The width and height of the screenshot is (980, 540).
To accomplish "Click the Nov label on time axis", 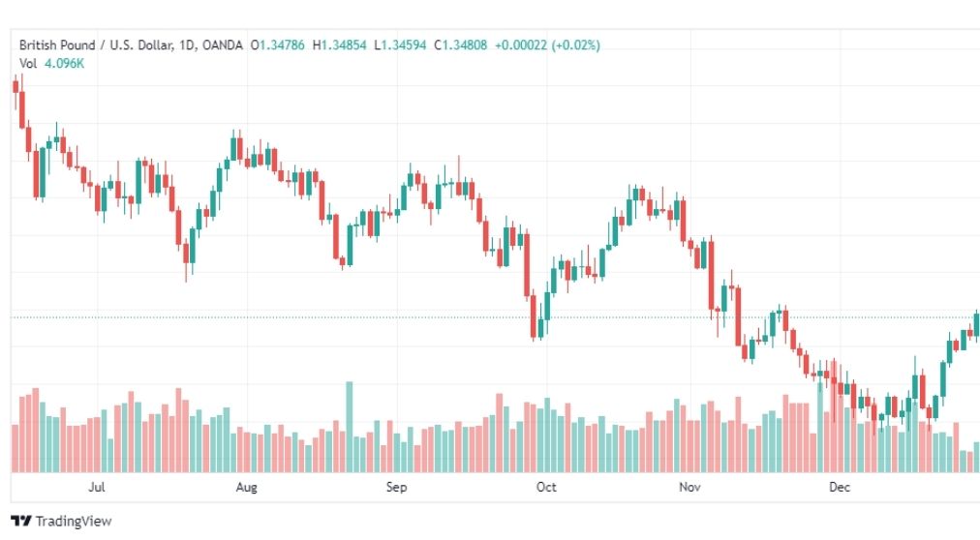I will tap(690, 487).
